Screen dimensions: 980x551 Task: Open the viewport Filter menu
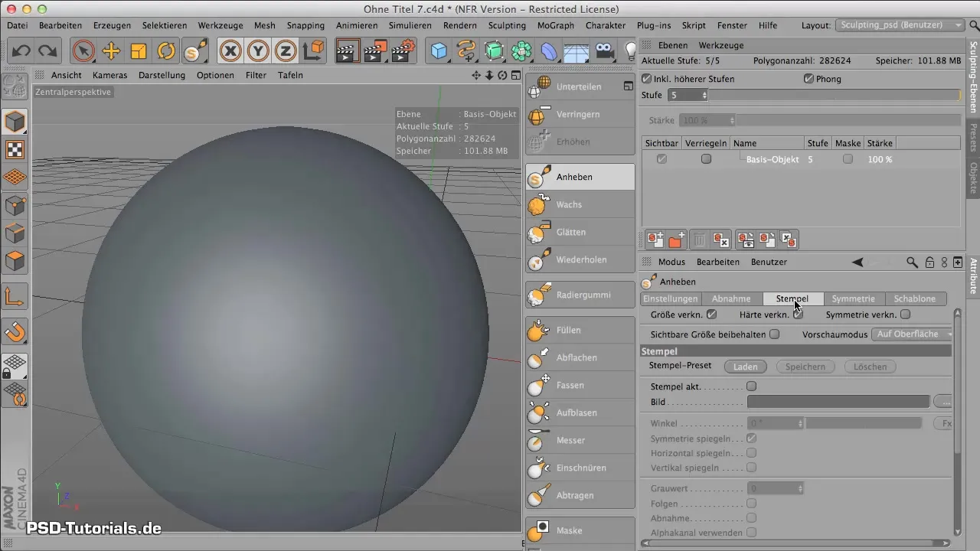(x=256, y=75)
